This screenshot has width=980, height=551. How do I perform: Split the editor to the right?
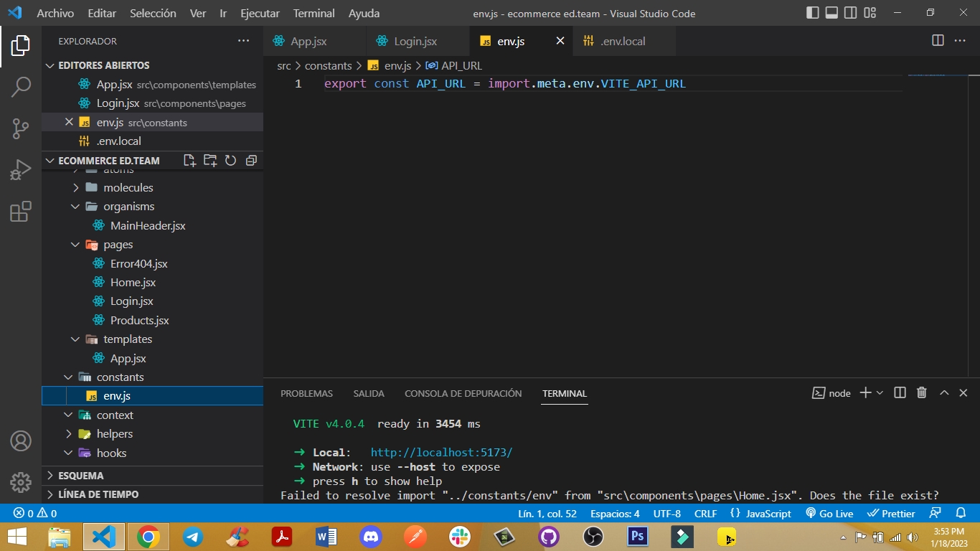[938, 41]
